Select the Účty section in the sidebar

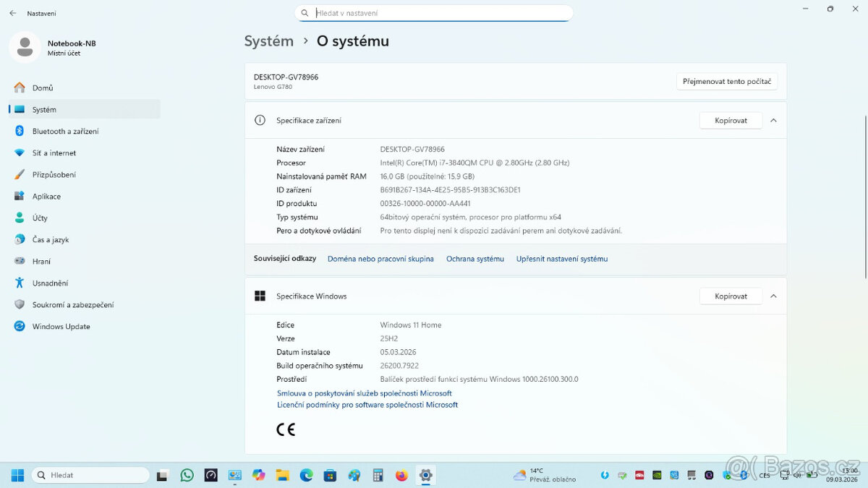(46, 218)
